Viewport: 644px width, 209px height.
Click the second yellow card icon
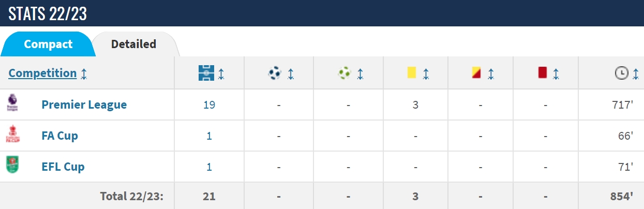click(x=476, y=72)
